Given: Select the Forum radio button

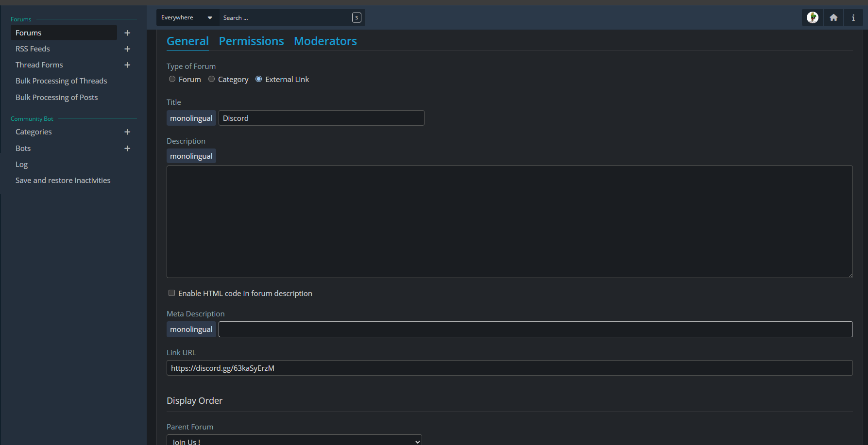Looking at the screenshot, I should click(172, 79).
